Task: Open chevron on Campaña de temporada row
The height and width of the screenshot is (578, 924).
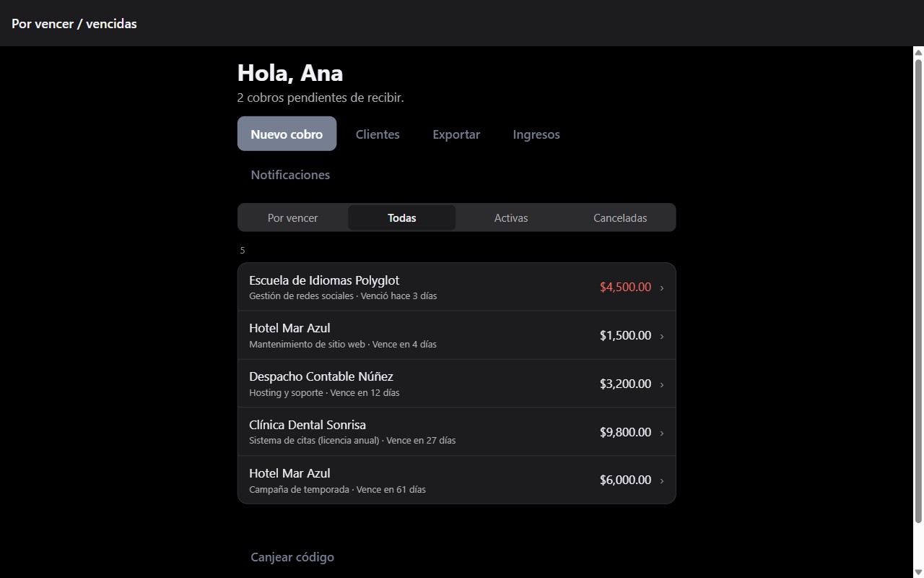Action: [x=662, y=480]
